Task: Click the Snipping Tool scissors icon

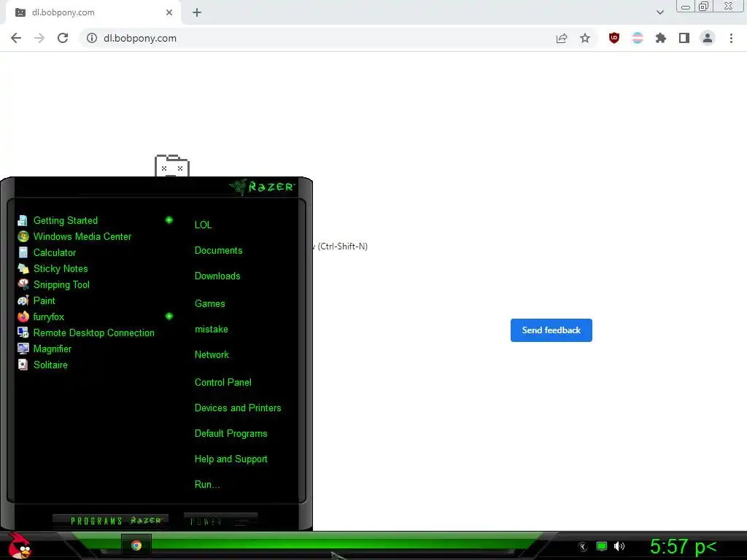Action: click(x=23, y=285)
